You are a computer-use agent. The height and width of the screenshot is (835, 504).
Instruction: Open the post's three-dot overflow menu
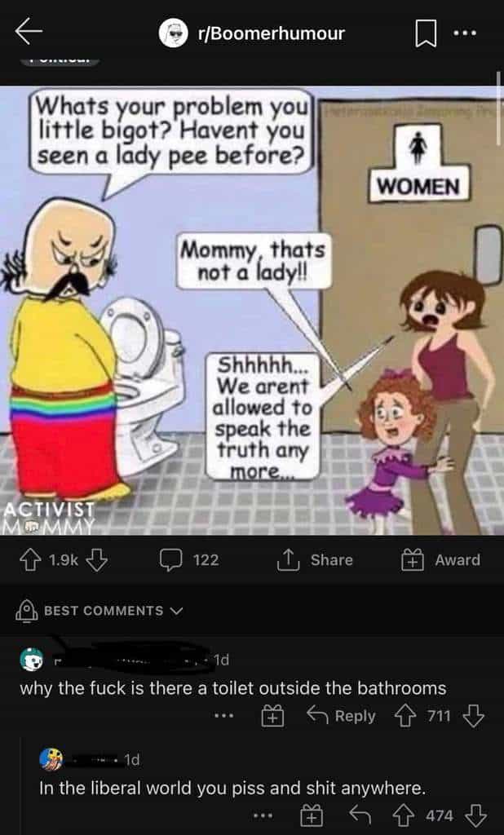(x=465, y=33)
